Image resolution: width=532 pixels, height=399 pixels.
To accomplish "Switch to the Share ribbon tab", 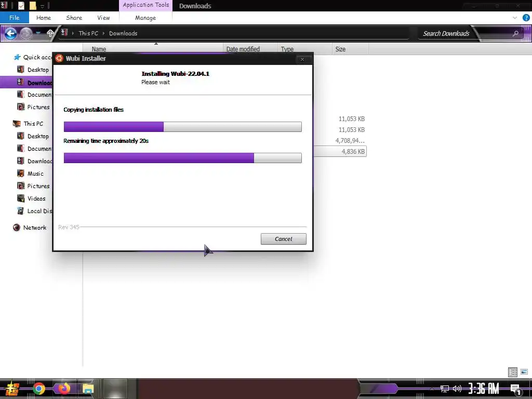I will pos(74,18).
